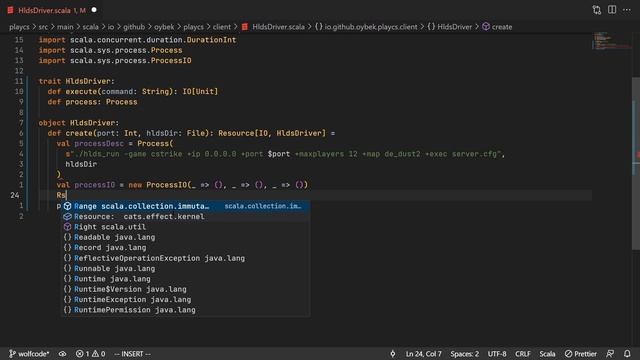Open the HldsDriver.scala editor tab
Image resolution: width=640 pixels, height=360 pixels.
(52, 10)
